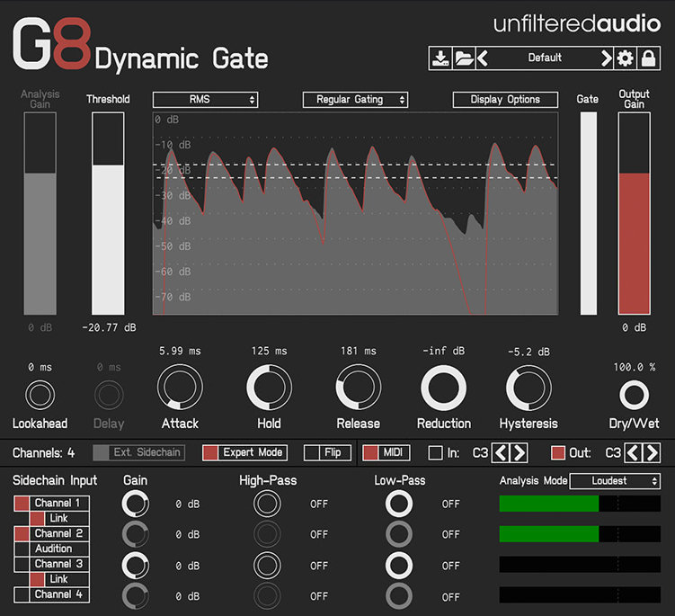The height and width of the screenshot is (616, 675).
Task: Click the Lookahead knob
Action: (40, 395)
